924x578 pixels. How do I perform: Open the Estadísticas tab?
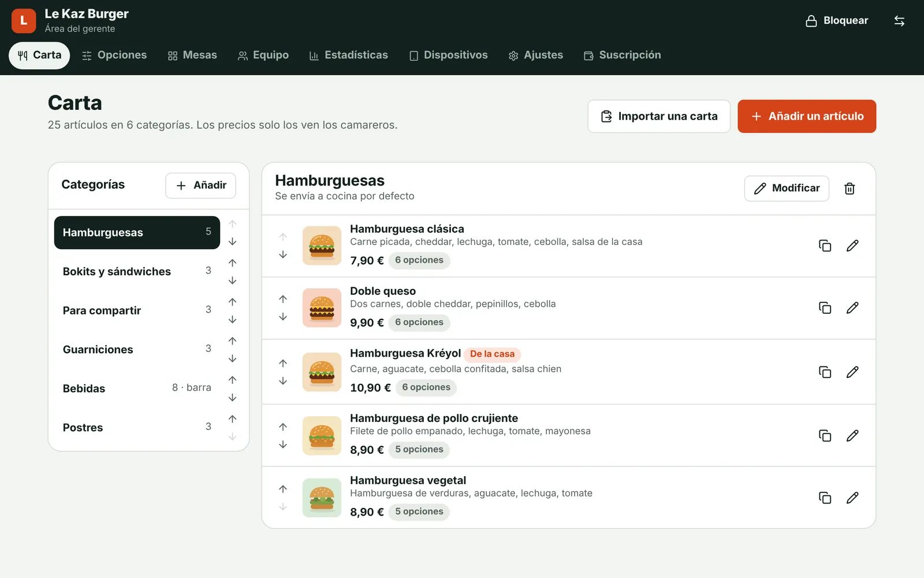pyautogui.click(x=348, y=55)
